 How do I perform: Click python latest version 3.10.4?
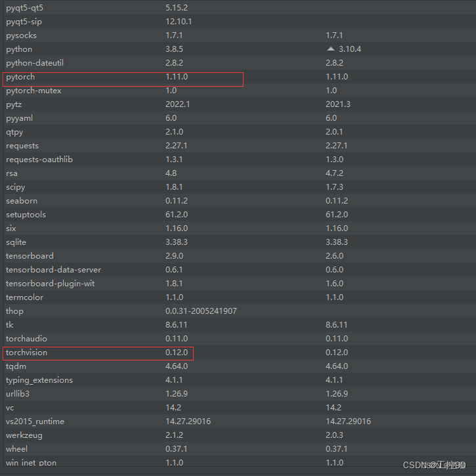[x=350, y=49]
